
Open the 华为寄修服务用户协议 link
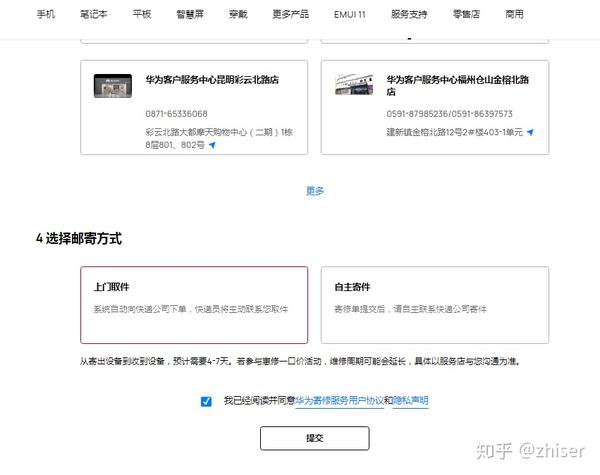click(x=339, y=401)
